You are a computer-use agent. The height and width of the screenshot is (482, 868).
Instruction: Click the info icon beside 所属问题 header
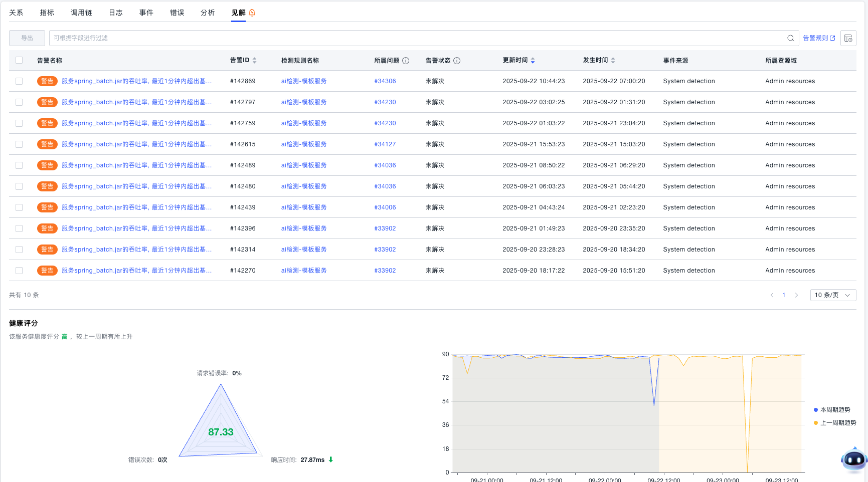406,61
